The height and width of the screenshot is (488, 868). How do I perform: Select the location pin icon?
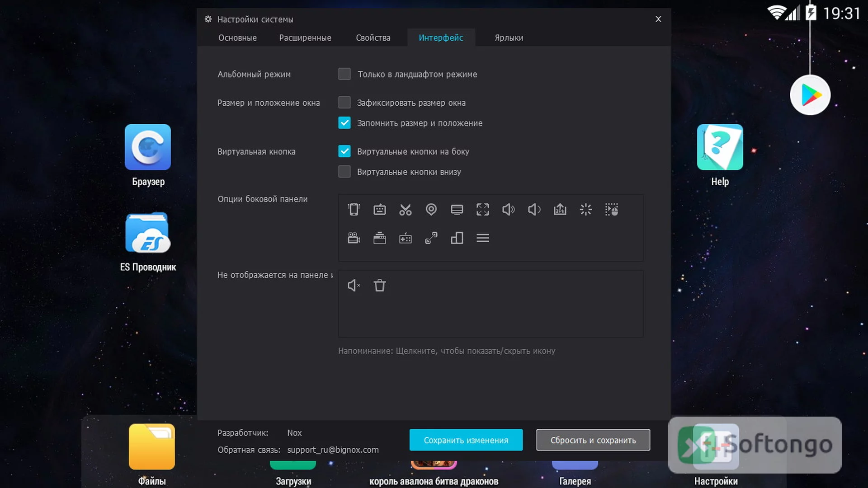pyautogui.click(x=431, y=210)
